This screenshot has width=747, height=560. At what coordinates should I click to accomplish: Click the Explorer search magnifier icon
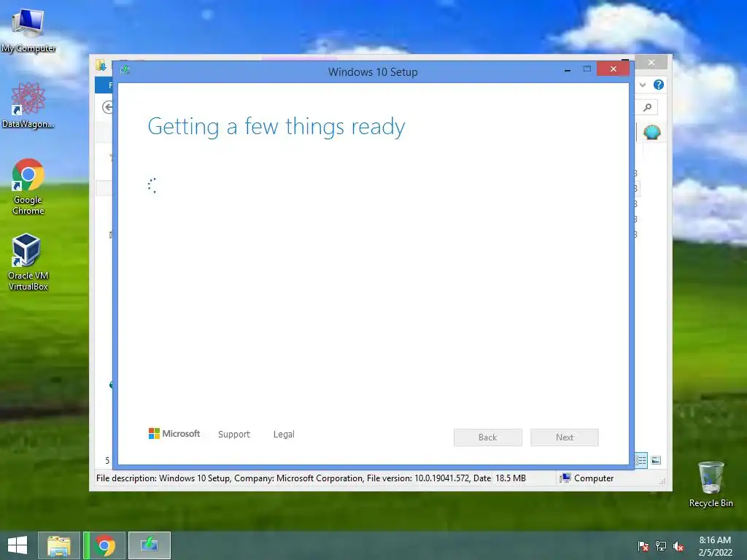[647, 108]
